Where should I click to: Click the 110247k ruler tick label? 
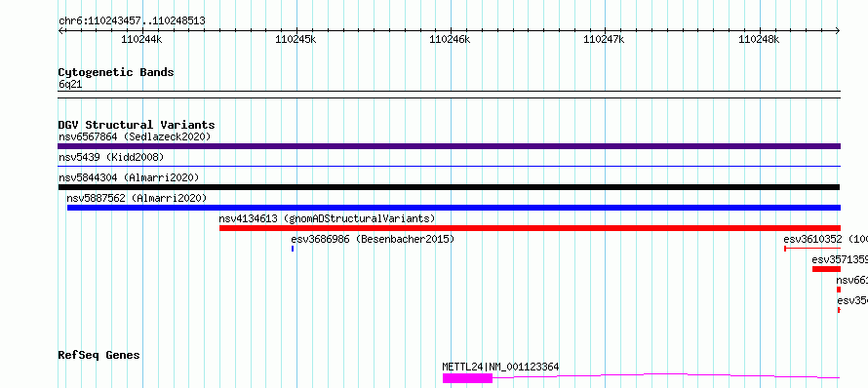click(604, 39)
